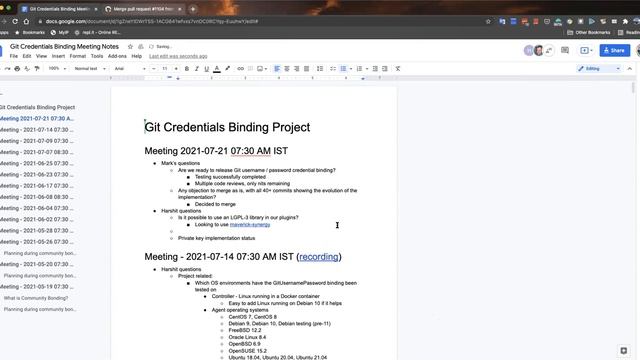Image resolution: width=640 pixels, height=360 pixels.
Task: Select outline item Meeting - 2021-06-25
Action: 37,163
